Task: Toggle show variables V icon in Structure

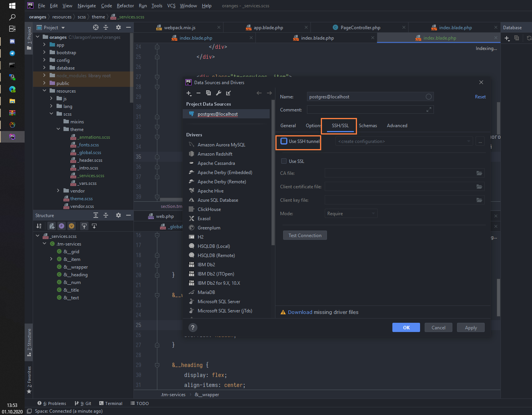Action: (x=72, y=226)
